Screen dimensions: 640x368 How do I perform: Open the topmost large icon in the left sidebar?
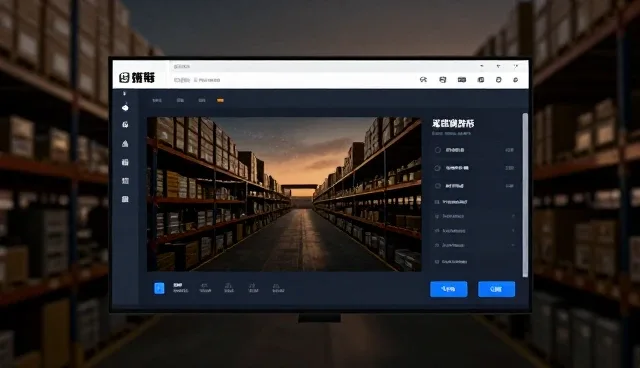coord(125,108)
